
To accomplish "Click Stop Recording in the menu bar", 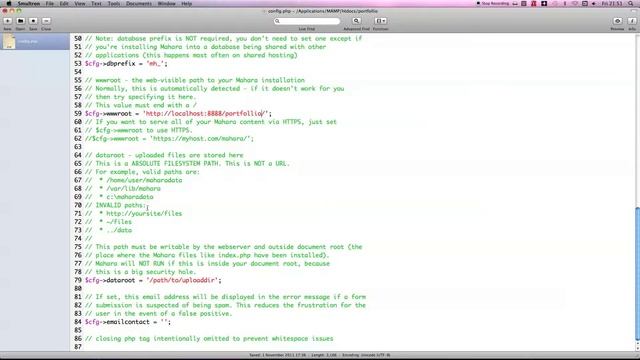I will point(493,3).
